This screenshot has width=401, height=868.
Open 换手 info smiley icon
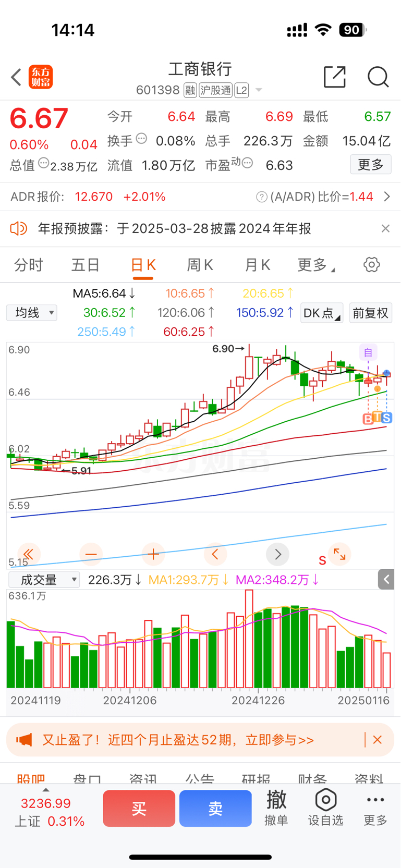(x=141, y=139)
